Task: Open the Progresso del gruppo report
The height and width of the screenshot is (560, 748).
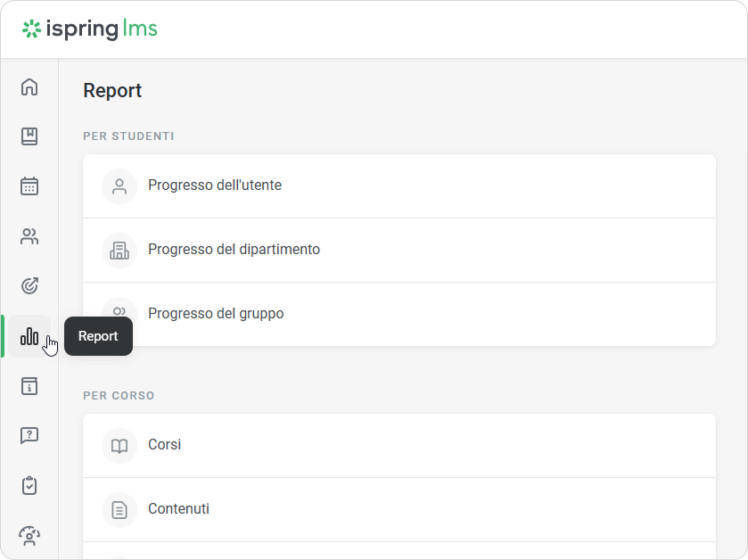Action: coord(216,314)
